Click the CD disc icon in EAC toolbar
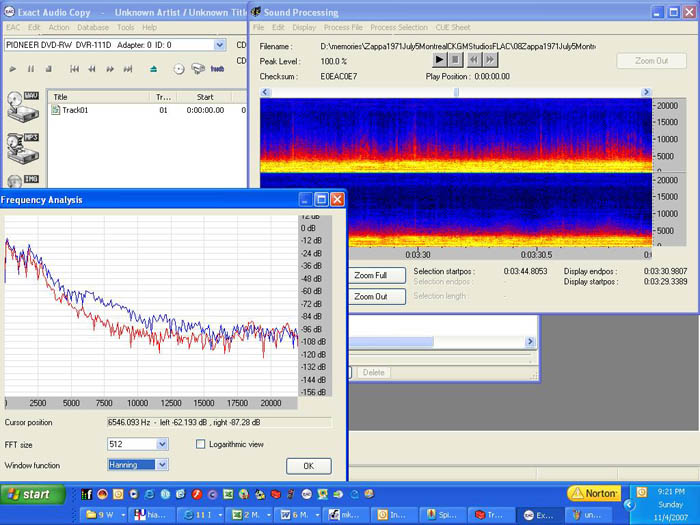 (x=179, y=69)
